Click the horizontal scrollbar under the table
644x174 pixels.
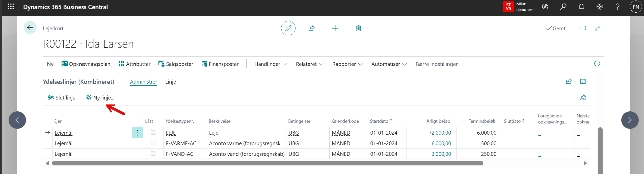(x=267, y=163)
